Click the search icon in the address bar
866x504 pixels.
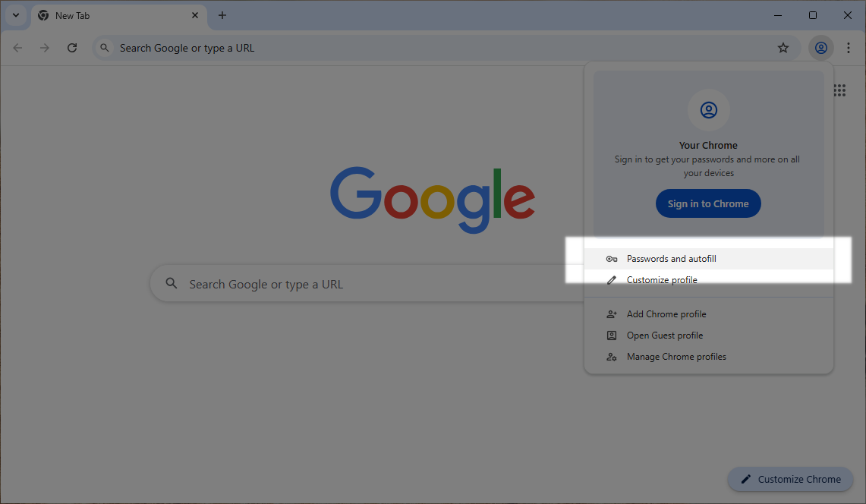(105, 48)
